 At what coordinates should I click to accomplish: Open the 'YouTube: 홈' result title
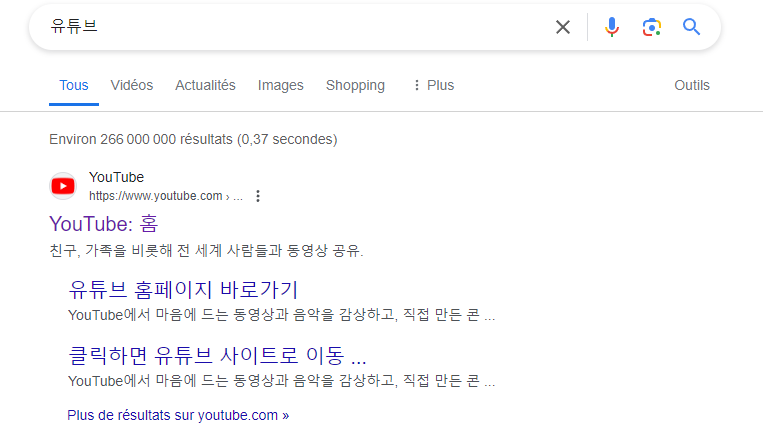tap(104, 224)
